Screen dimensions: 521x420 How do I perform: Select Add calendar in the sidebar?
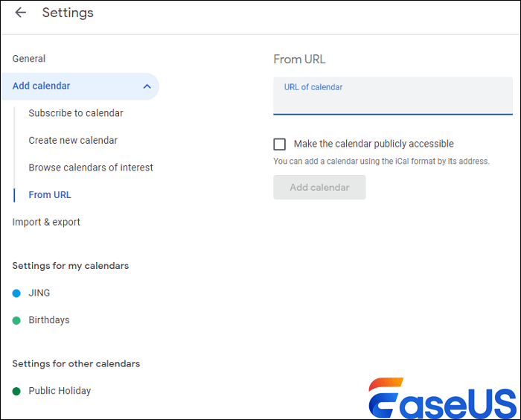(42, 86)
